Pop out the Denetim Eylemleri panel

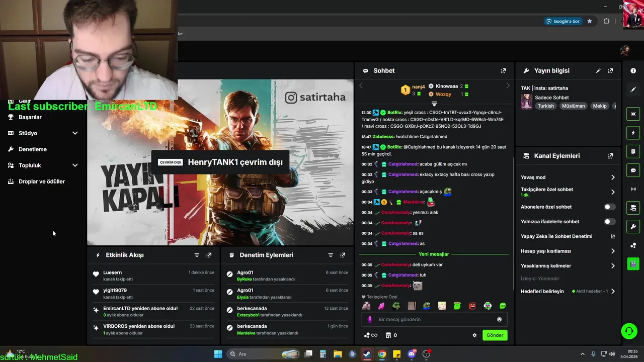(343, 255)
